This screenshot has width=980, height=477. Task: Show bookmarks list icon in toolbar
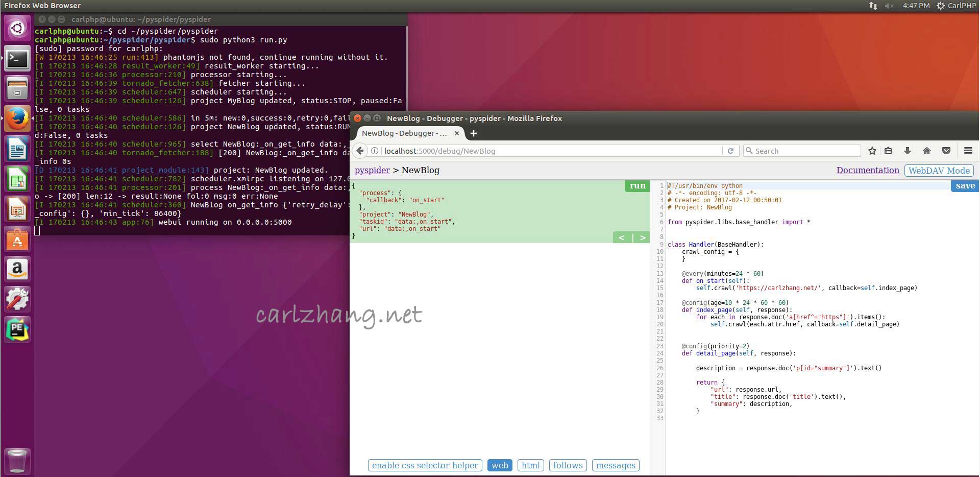[x=888, y=151]
